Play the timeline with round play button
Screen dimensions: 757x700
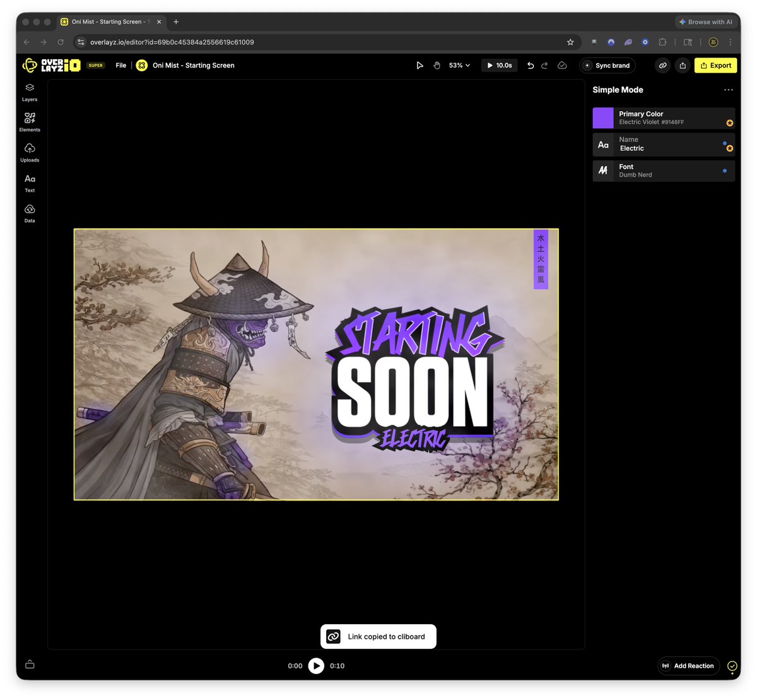coord(316,666)
